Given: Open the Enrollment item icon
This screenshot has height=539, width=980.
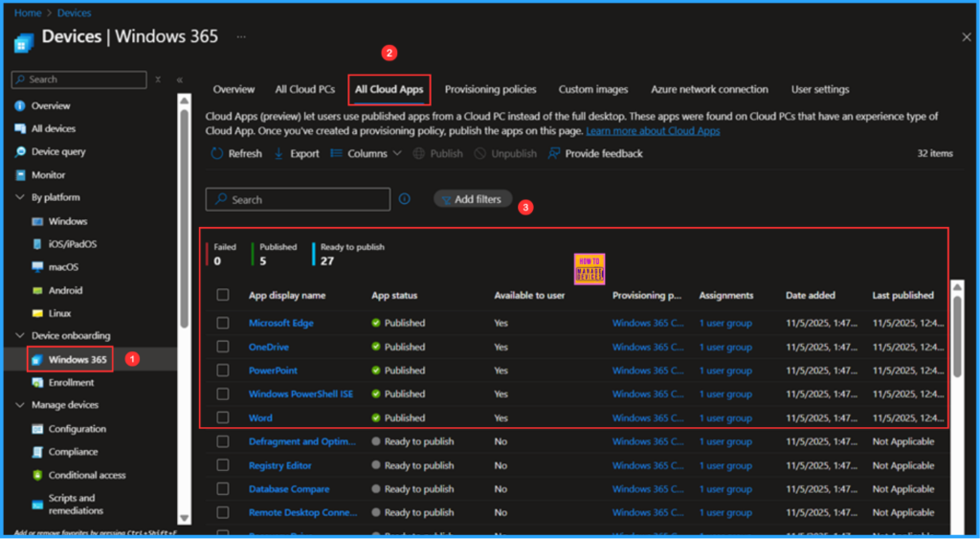Looking at the screenshot, I should click(x=37, y=383).
